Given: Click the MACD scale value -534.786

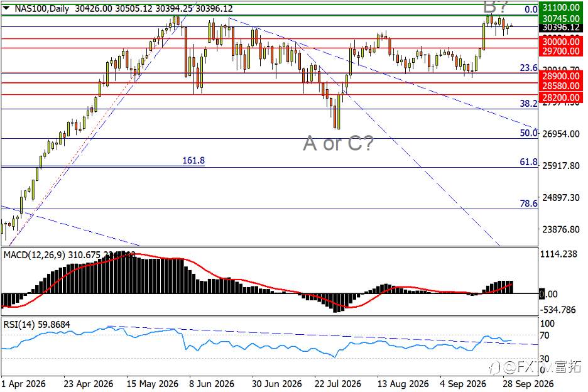Looking at the screenshot, I should (558, 310).
